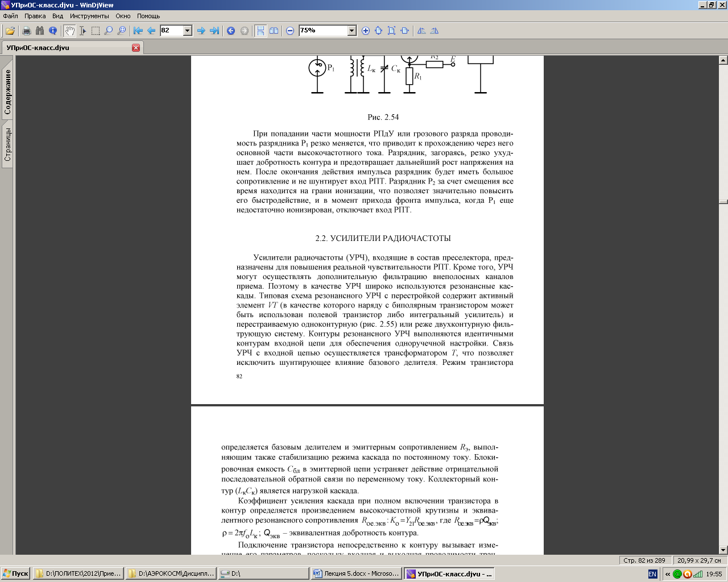Close the УПриОС-класс.djvu tab
This screenshot has height=582, width=728.
coord(136,48)
